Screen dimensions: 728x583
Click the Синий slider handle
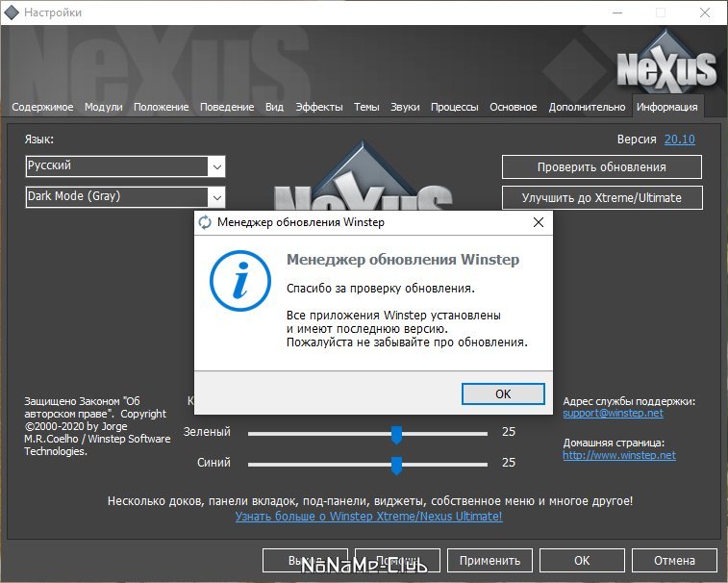(396, 465)
